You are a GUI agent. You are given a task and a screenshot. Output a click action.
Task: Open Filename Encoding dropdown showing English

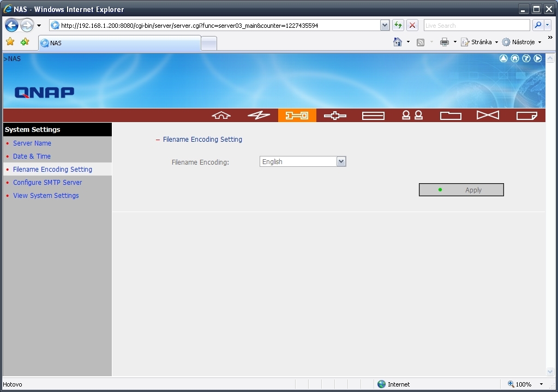303,161
